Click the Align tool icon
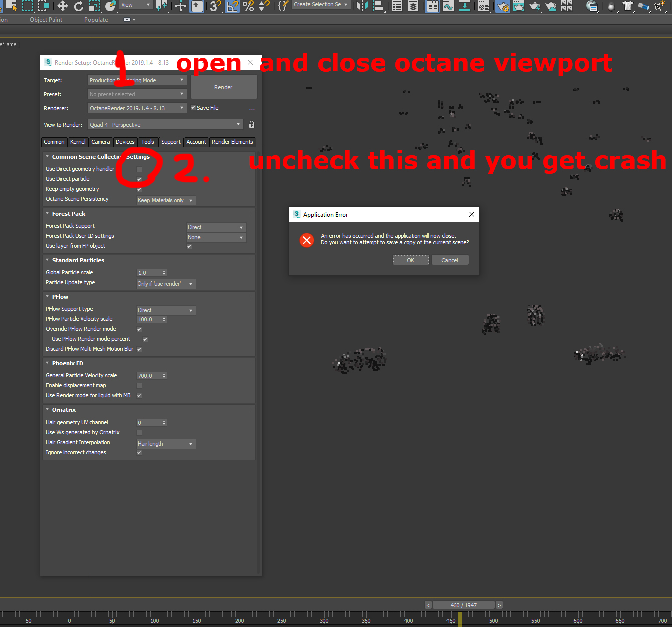 click(378, 6)
